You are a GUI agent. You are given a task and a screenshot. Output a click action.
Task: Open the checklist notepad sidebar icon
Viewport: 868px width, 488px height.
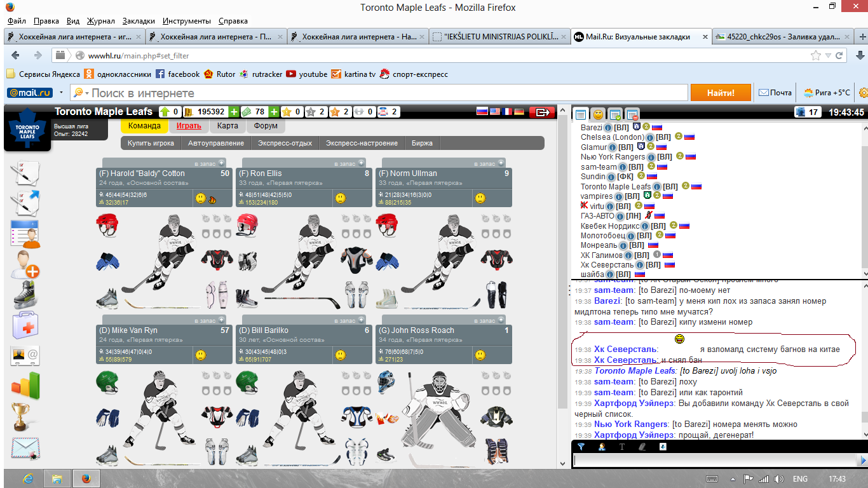coord(25,173)
